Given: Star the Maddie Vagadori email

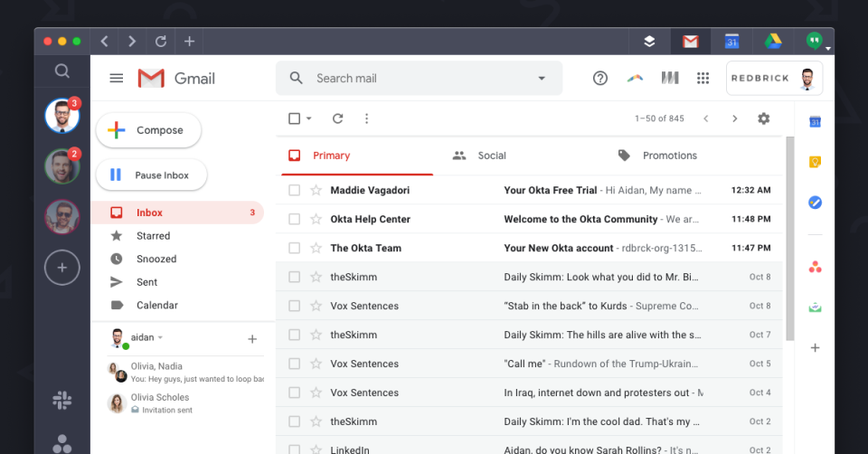Looking at the screenshot, I should point(316,191).
